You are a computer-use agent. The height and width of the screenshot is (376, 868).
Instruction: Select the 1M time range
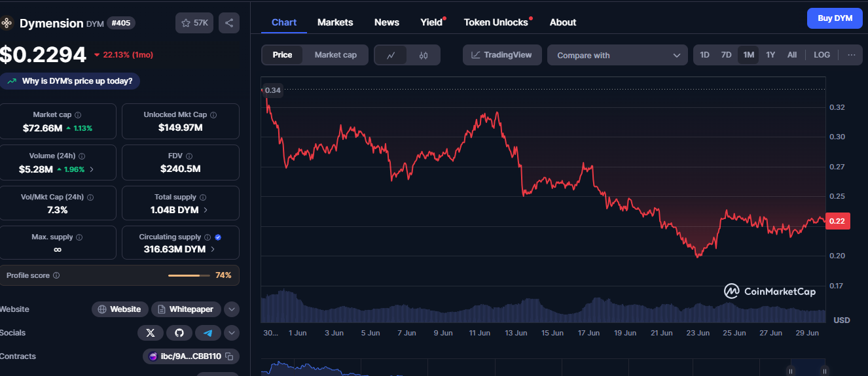point(748,55)
